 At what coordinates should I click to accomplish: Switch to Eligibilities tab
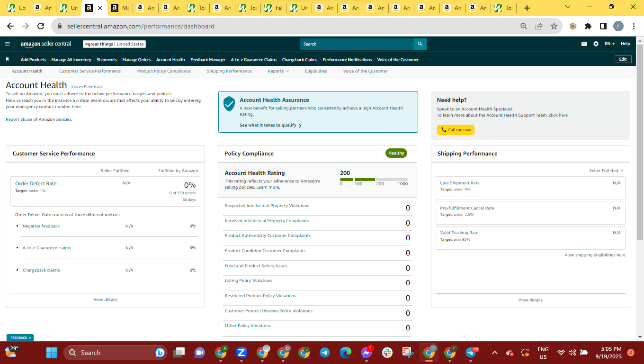(x=316, y=71)
